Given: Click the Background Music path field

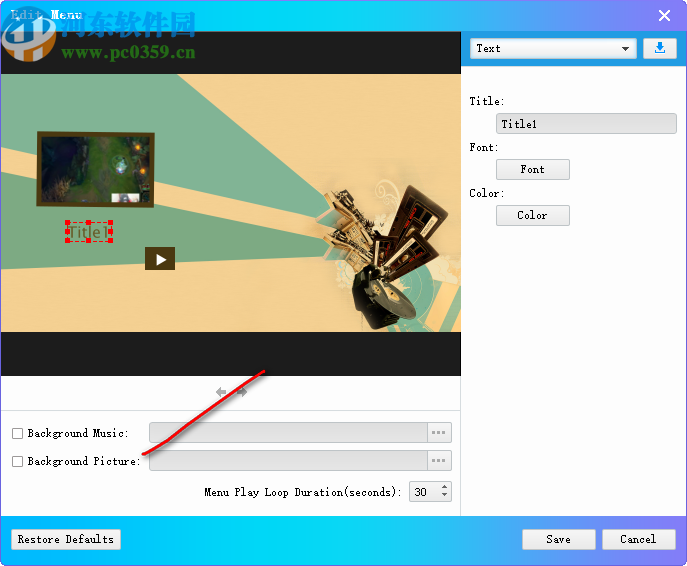Looking at the screenshot, I should point(288,432).
